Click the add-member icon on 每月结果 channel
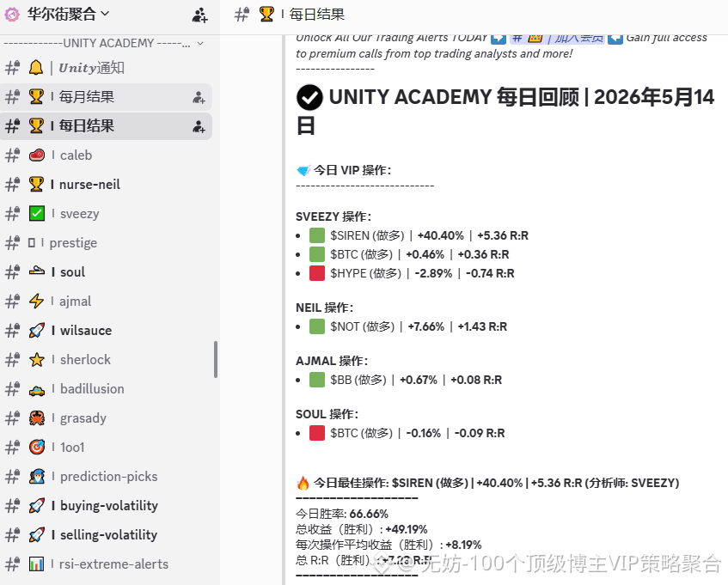728x585 pixels. coord(199,97)
